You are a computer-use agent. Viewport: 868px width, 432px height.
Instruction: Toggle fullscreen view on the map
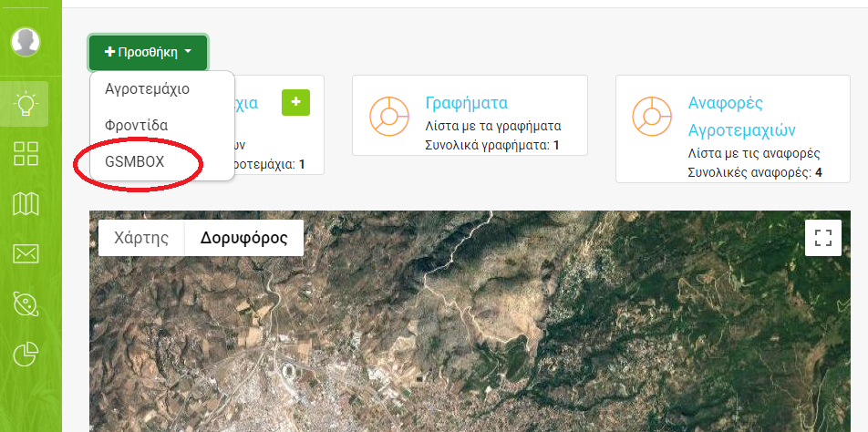(823, 239)
